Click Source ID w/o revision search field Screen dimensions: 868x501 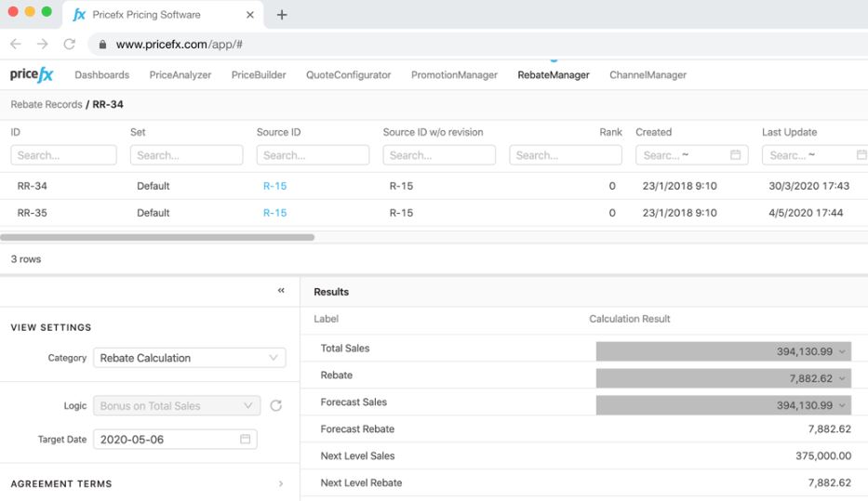[x=439, y=155]
